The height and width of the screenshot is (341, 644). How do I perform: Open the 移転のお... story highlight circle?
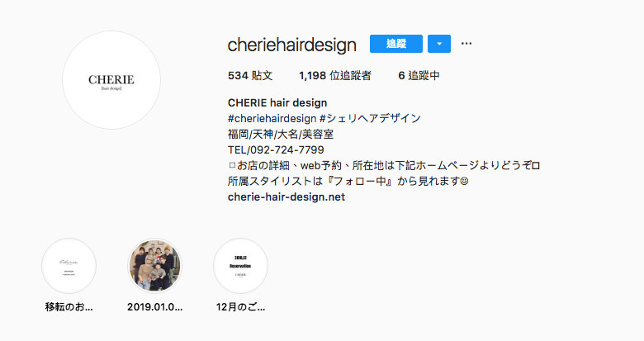tap(69, 266)
